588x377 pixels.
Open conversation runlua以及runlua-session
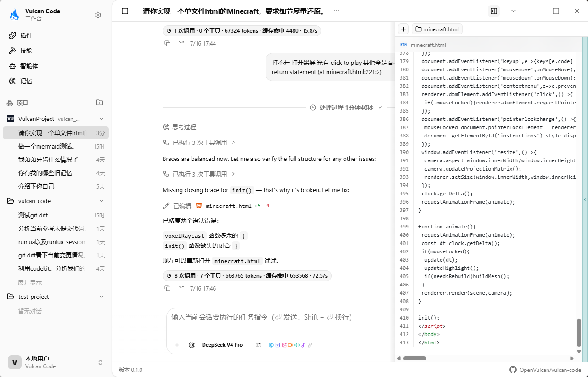[x=56, y=242]
